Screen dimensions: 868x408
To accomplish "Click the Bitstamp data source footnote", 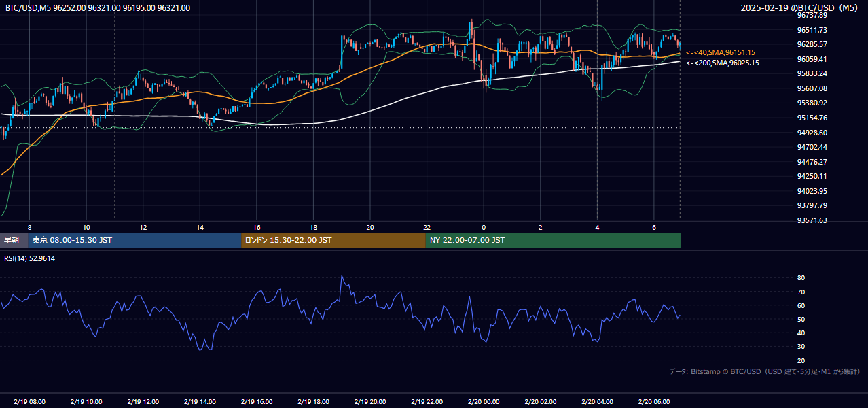I will click(x=765, y=371).
